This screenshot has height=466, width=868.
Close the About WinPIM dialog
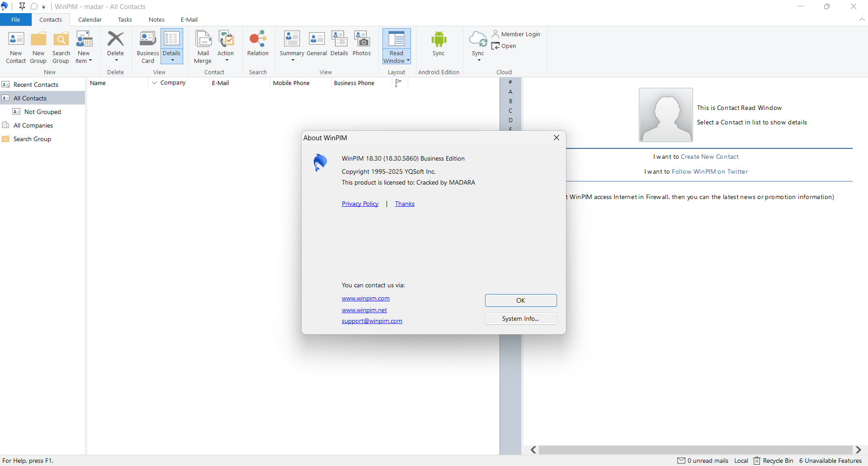coord(557,138)
